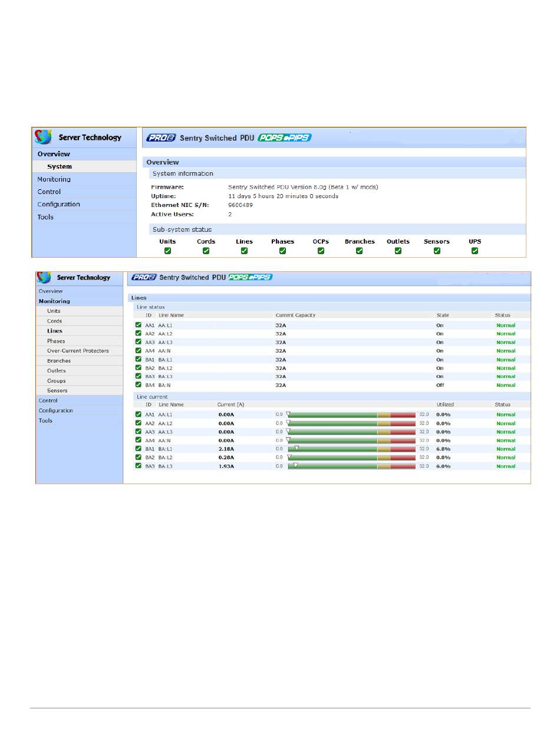Click the Off state of BA4 BA:N

coord(440,385)
